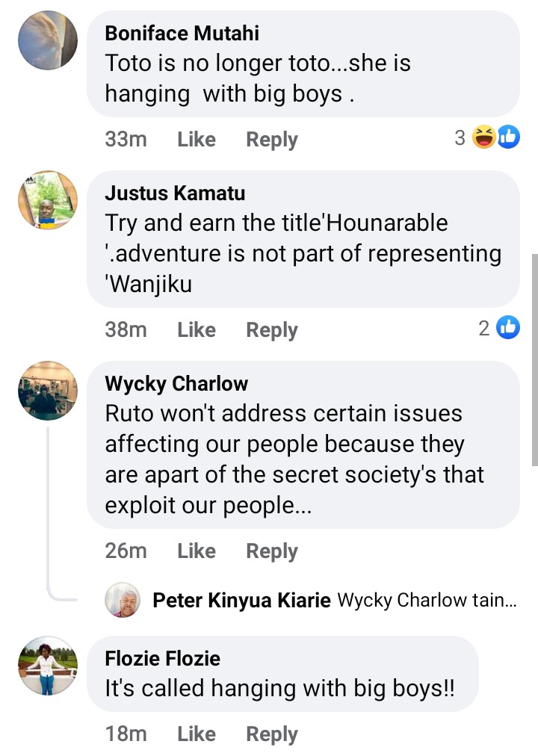The width and height of the screenshot is (538, 756).
Task: Open Peter Kinyua Kiarie's small avatar
Action: pyautogui.click(x=123, y=601)
